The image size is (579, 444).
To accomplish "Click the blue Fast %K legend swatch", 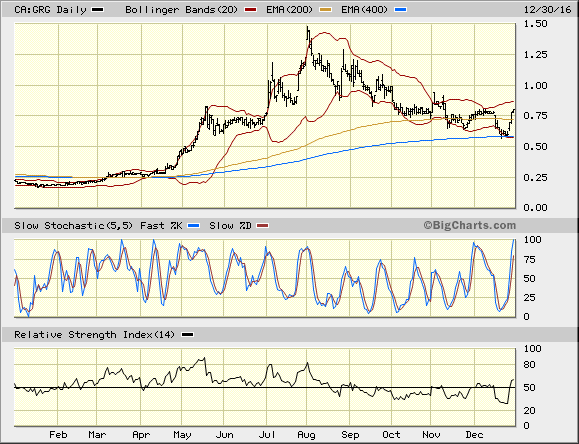I will pos(193,226).
